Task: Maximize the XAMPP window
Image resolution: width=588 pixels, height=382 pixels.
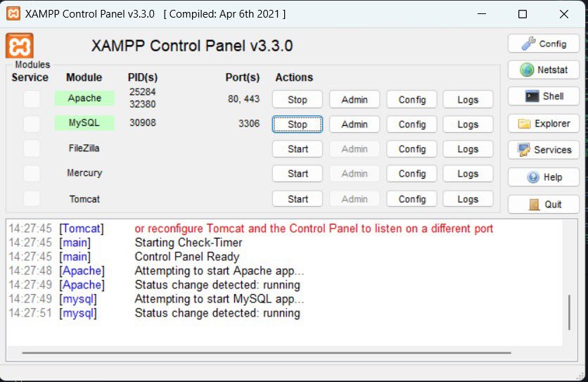Action: click(523, 14)
